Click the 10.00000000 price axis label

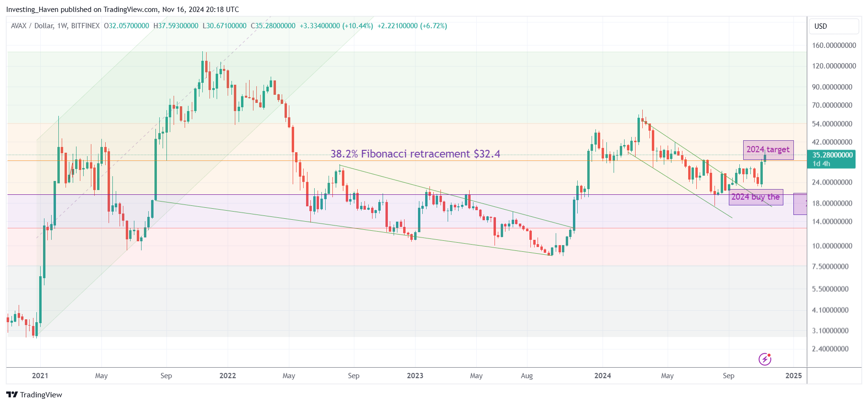coord(832,246)
